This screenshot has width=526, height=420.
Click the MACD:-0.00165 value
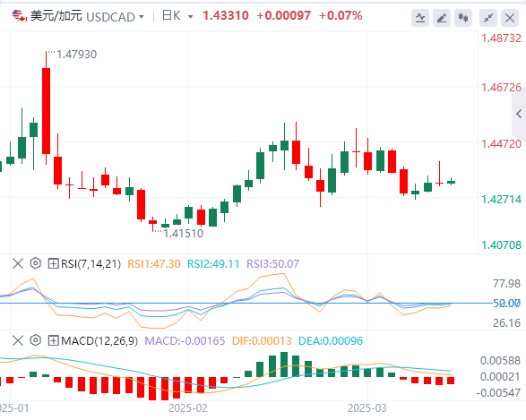(185, 341)
